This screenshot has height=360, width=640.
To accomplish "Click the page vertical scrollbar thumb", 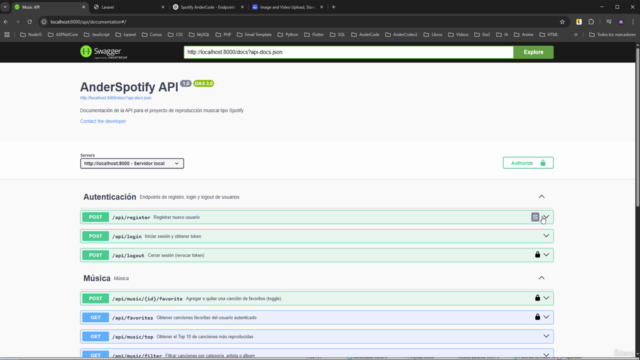I will [638, 127].
